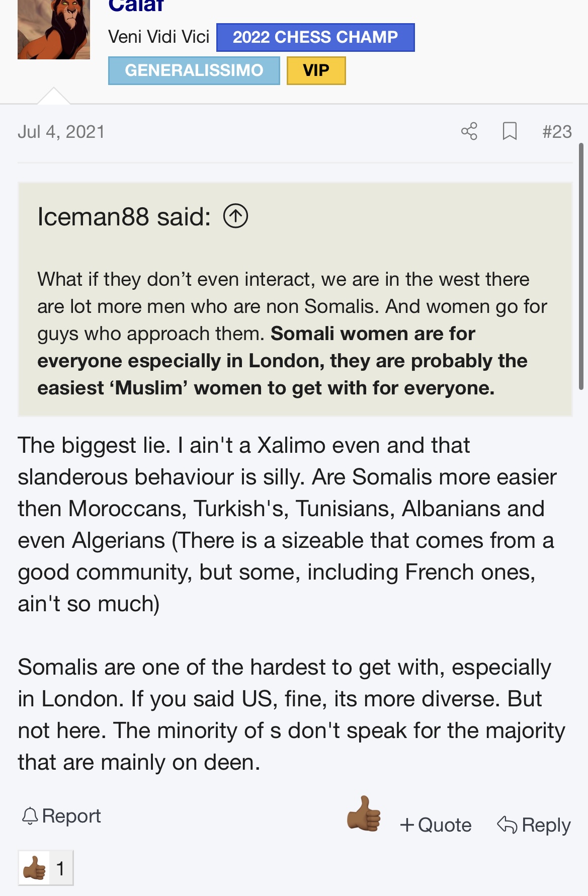588x896 pixels.
Task: Jump to the original quoted post via the up arrow
Action: pyautogui.click(x=235, y=216)
